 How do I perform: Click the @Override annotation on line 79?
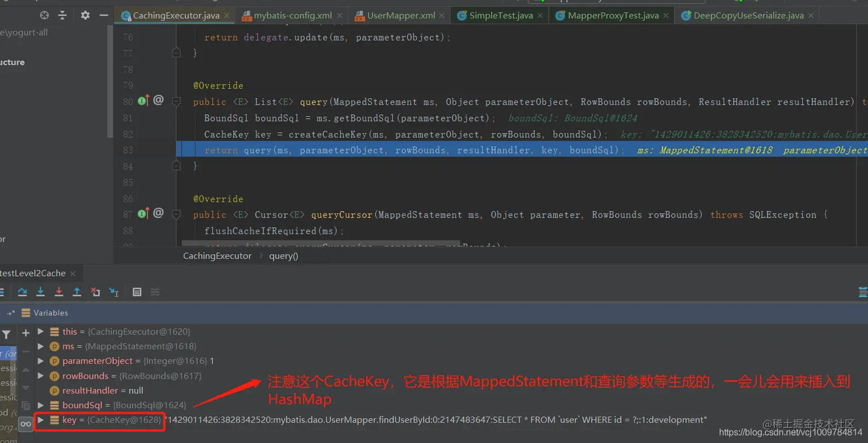click(x=218, y=86)
